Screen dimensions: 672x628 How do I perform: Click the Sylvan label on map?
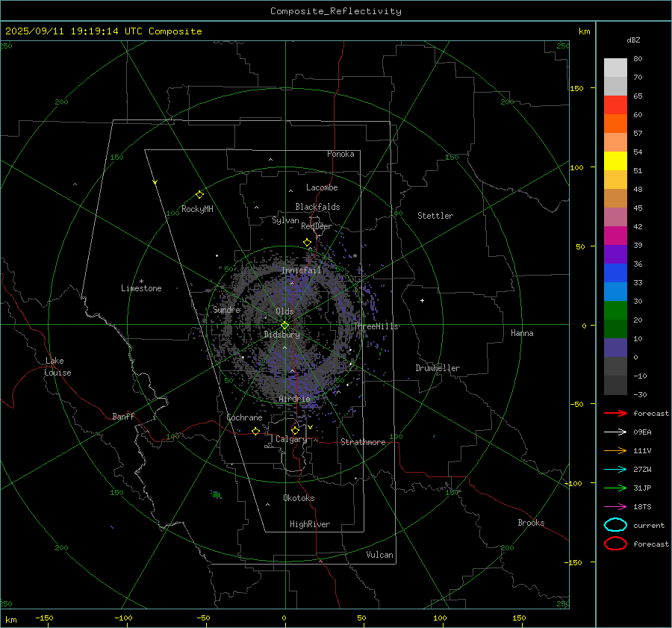[285, 220]
